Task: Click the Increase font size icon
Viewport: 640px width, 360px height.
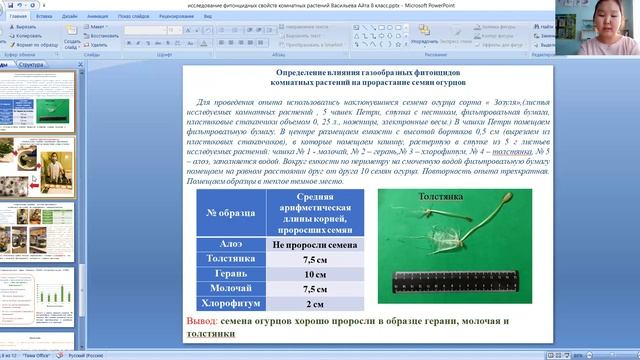Action: [x=188, y=30]
